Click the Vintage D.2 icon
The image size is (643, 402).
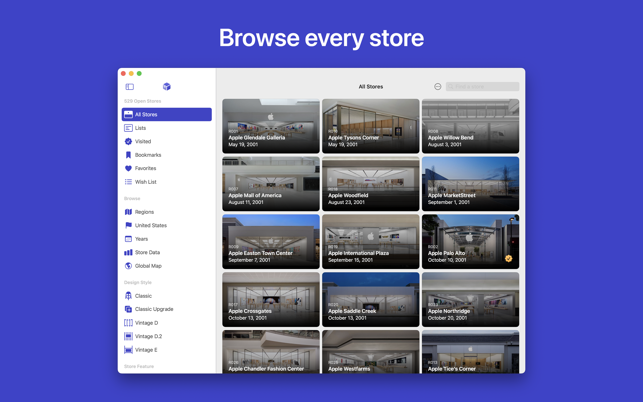point(128,336)
